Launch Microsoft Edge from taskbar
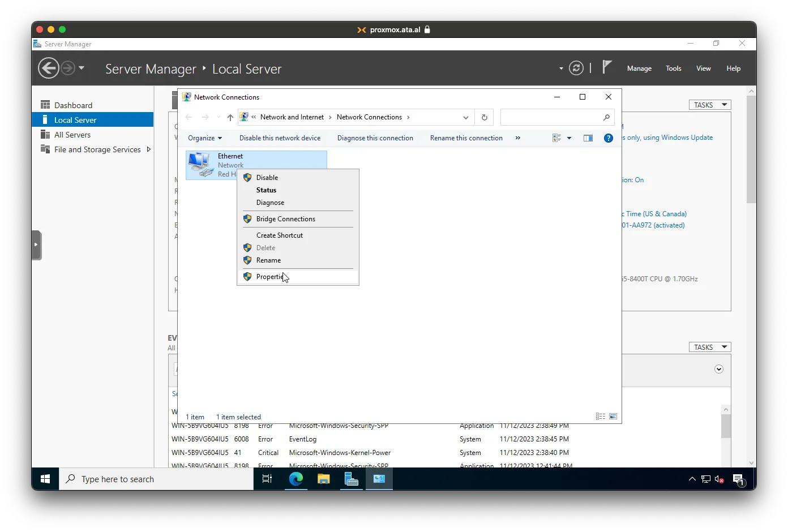 coord(295,479)
